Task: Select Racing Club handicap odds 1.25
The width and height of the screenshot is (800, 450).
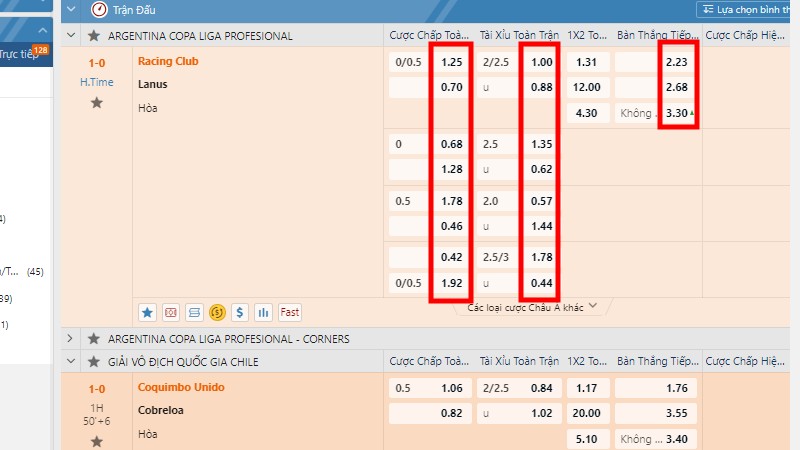Action: point(451,62)
